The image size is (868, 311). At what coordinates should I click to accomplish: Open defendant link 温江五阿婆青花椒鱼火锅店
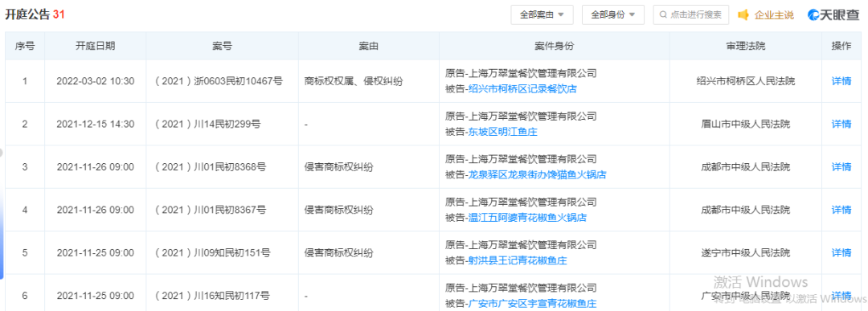(527, 218)
